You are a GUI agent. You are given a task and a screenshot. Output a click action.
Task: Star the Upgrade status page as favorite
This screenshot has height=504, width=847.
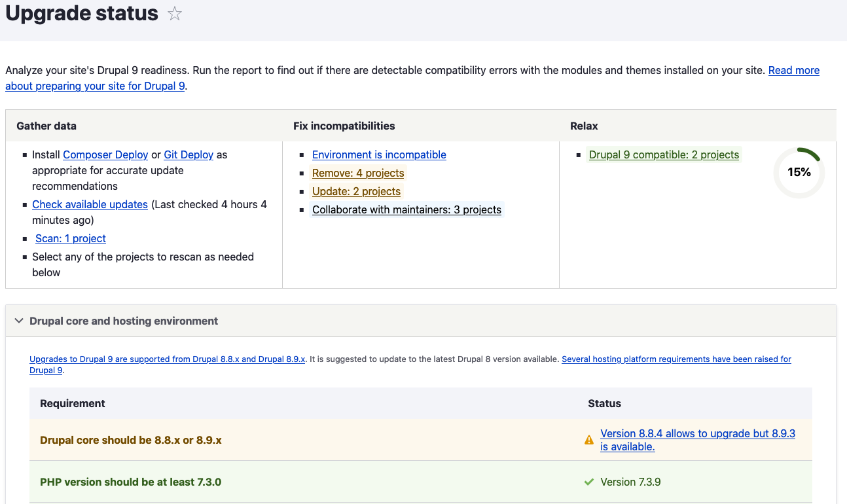click(175, 14)
